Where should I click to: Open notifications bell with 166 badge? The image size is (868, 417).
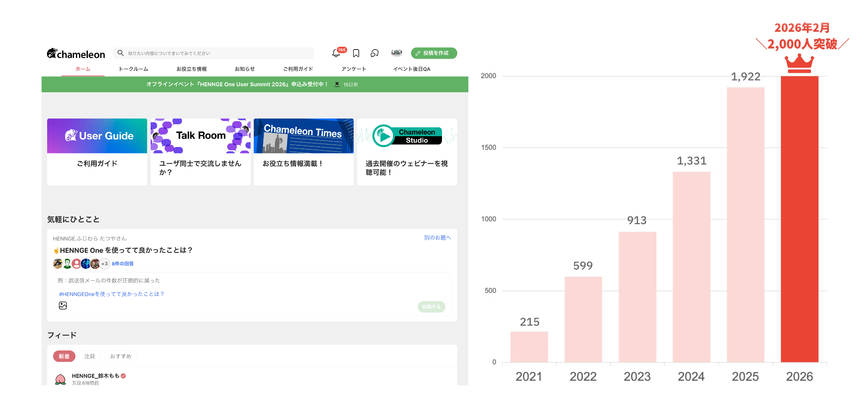(336, 53)
